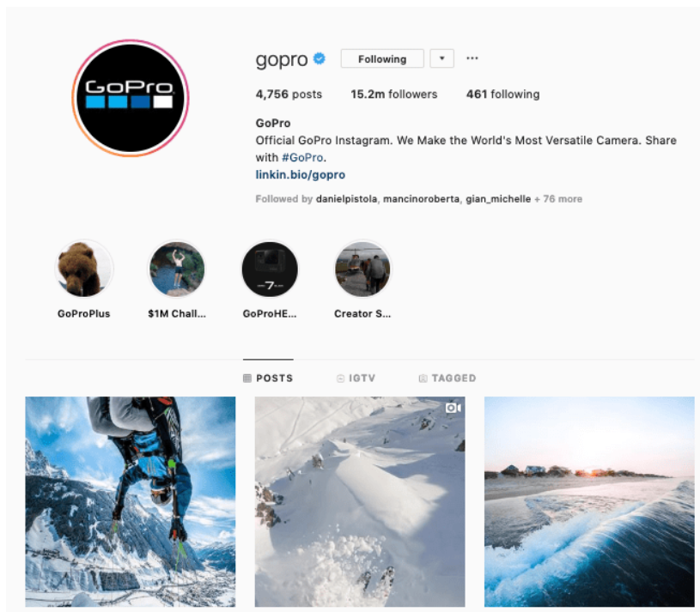Open the ocean wave sunset post
This screenshot has height=612, width=700.
pos(589,501)
